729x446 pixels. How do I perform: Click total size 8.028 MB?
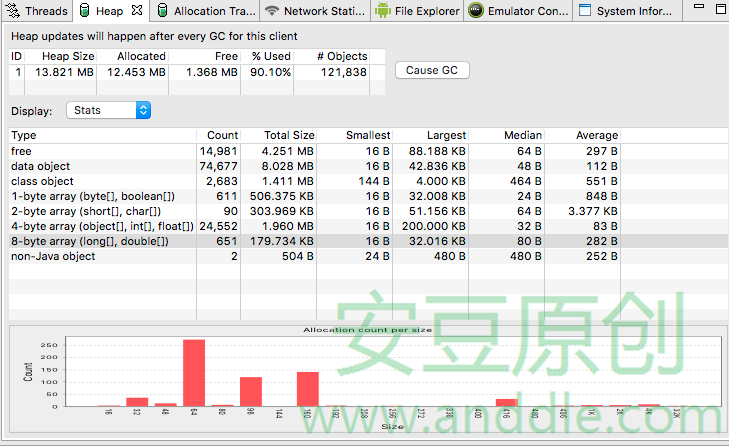coord(287,166)
